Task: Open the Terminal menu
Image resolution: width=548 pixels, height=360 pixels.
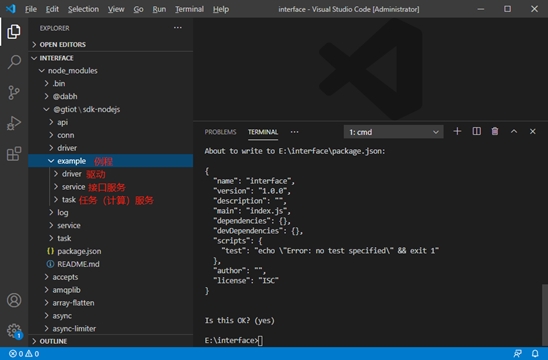Action: (x=189, y=9)
